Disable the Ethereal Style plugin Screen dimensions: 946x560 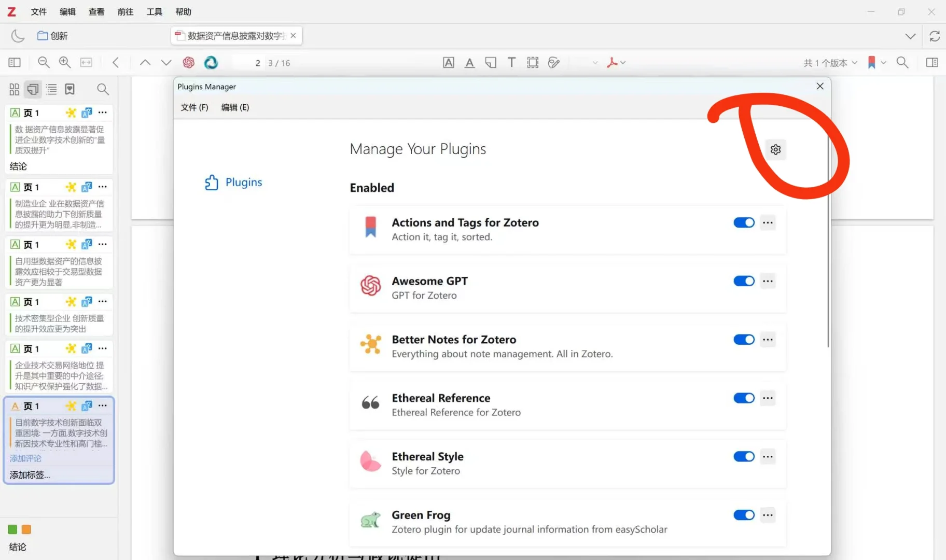click(744, 457)
